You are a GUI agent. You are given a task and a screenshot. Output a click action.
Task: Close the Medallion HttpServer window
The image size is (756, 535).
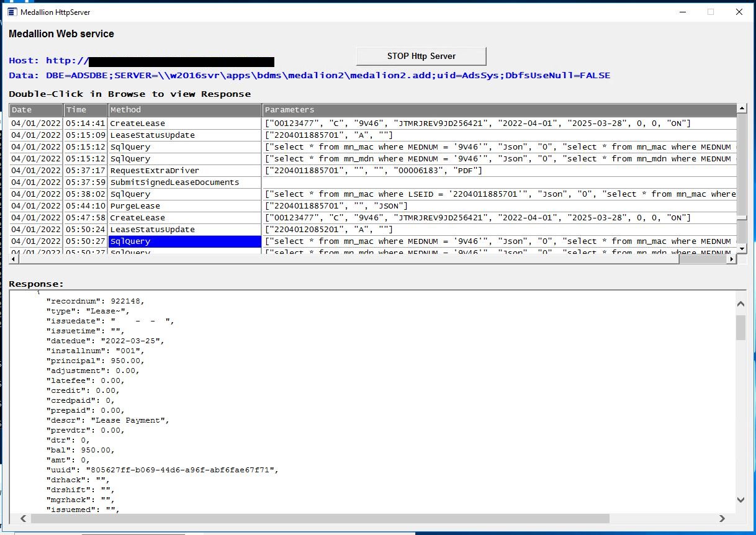coord(739,12)
